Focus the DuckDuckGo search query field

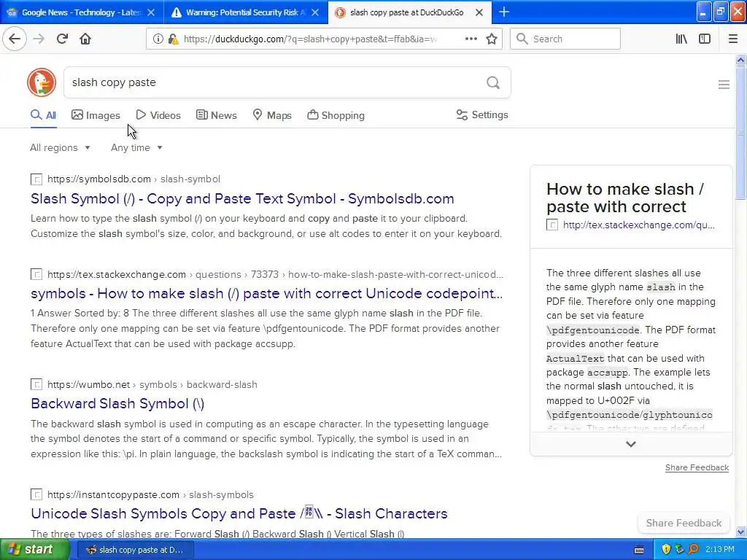coord(274,82)
